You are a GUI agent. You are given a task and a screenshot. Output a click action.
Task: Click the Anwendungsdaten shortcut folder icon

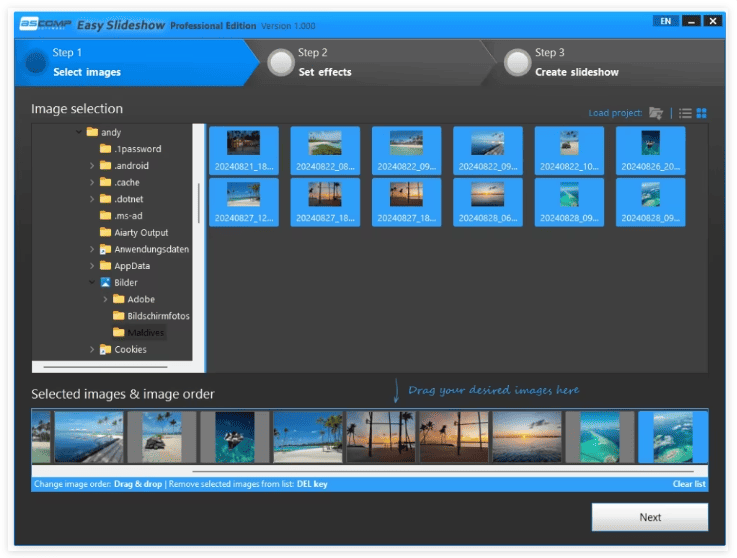tap(105, 249)
